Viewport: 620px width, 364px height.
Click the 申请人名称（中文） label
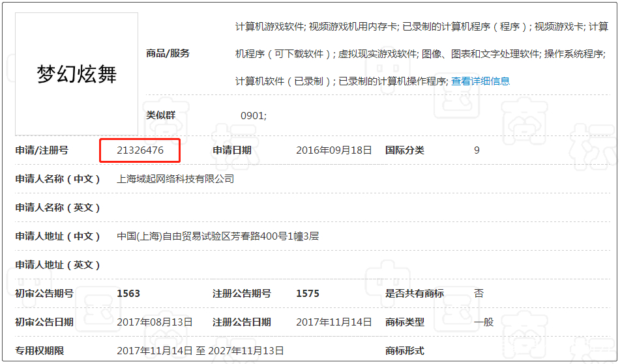58,179
